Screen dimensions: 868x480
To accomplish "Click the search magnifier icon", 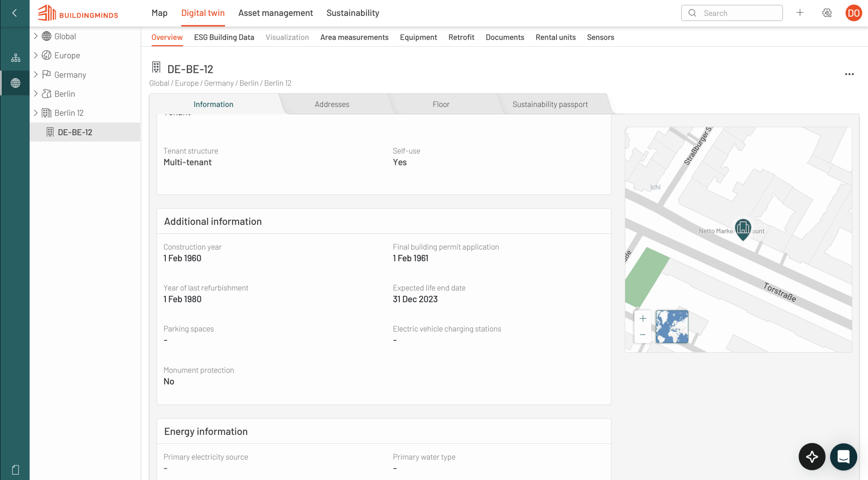I will click(x=692, y=13).
